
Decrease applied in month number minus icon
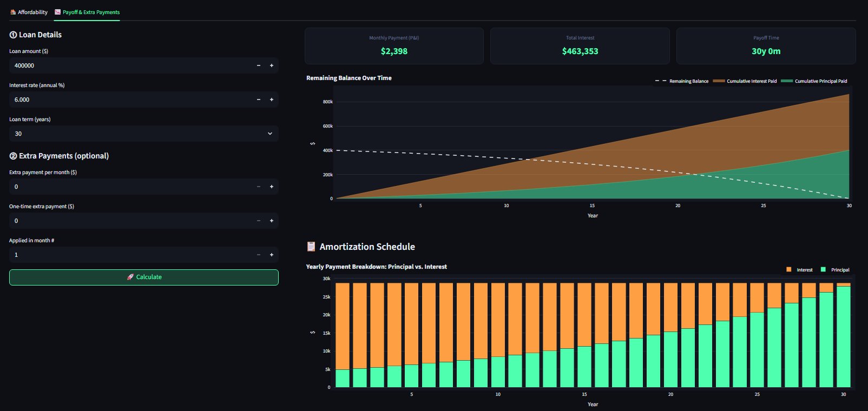coord(259,255)
